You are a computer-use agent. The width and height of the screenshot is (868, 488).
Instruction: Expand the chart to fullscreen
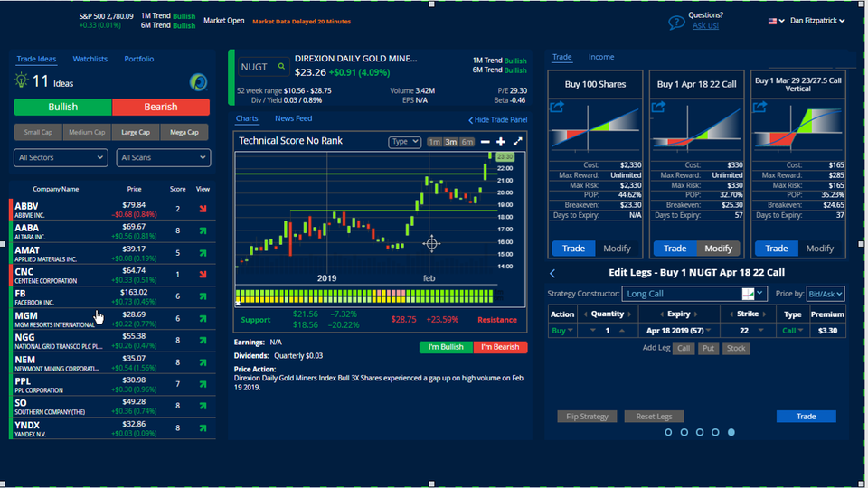click(x=517, y=142)
